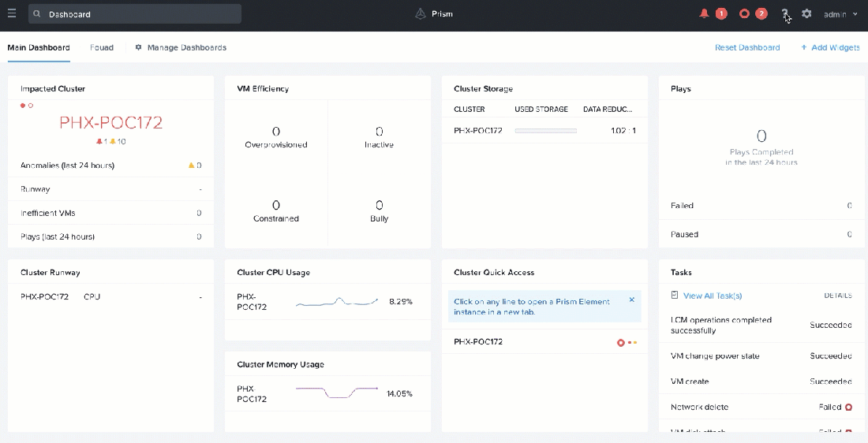Click the anomalies warning triangle icon
868x443 pixels.
click(192, 166)
